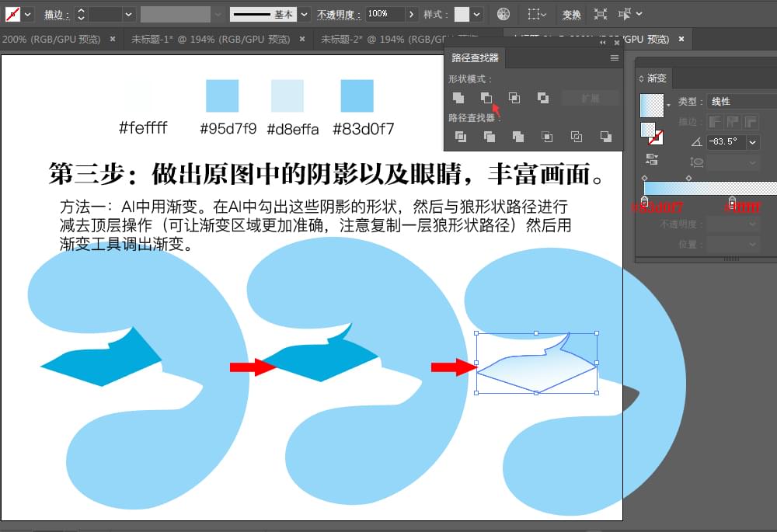Click the gradient angle icon
The width and height of the screenshot is (777, 532).
click(696, 142)
